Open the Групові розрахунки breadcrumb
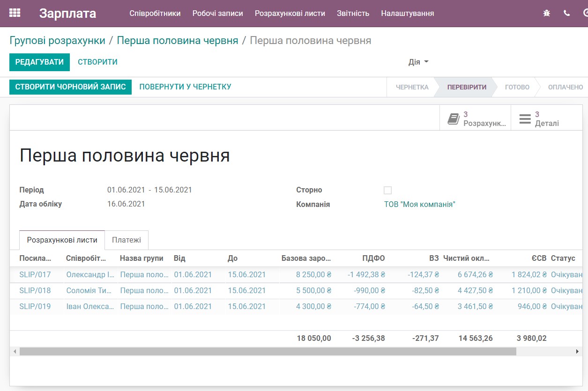Viewport: 588px width, 391px height. pos(57,41)
